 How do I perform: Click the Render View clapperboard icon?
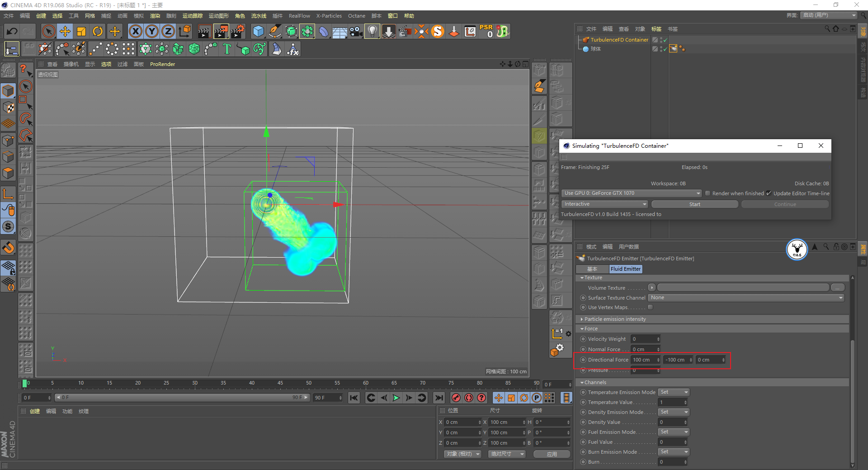click(204, 31)
